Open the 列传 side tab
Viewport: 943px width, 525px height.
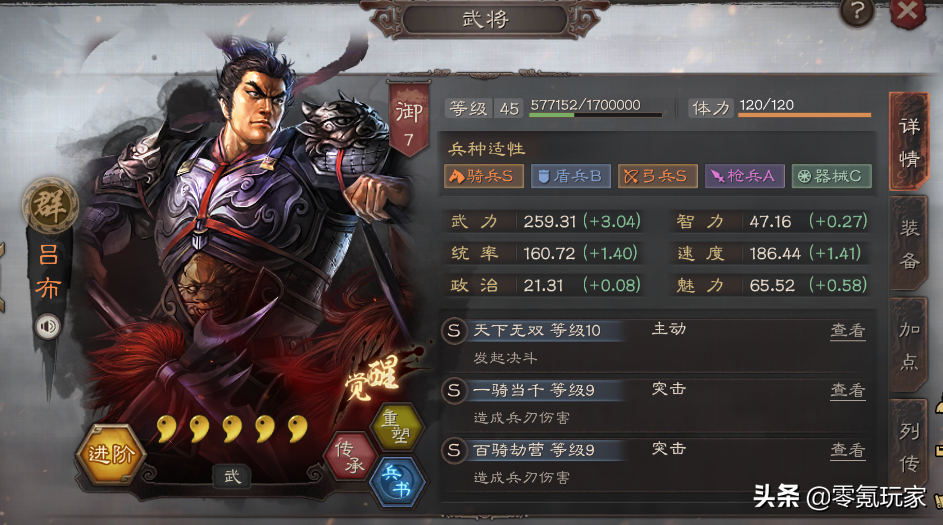click(909, 447)
